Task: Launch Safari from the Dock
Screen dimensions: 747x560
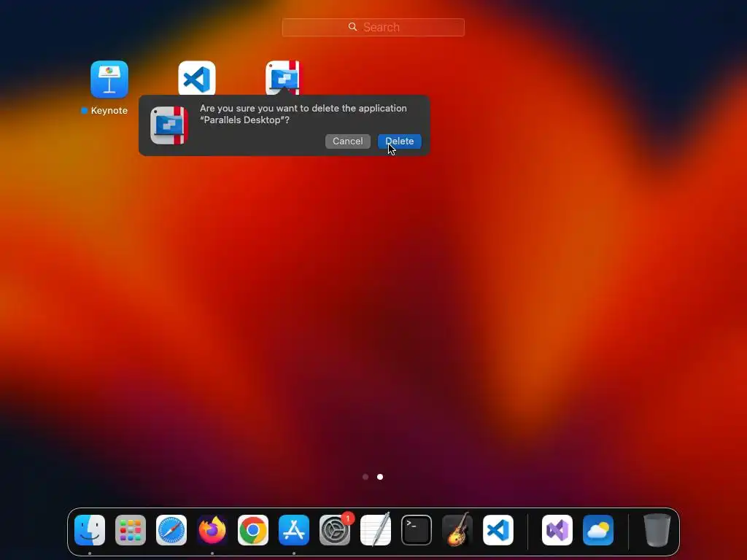Action: coord(171,530)
